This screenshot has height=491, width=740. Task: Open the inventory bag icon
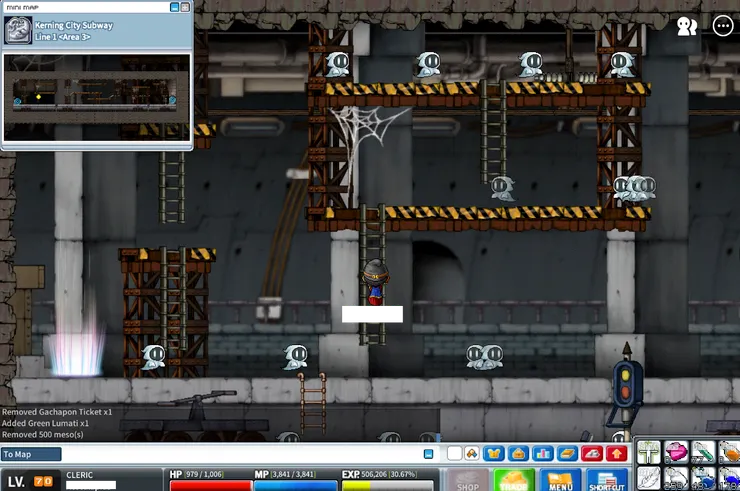pos(518,454)
